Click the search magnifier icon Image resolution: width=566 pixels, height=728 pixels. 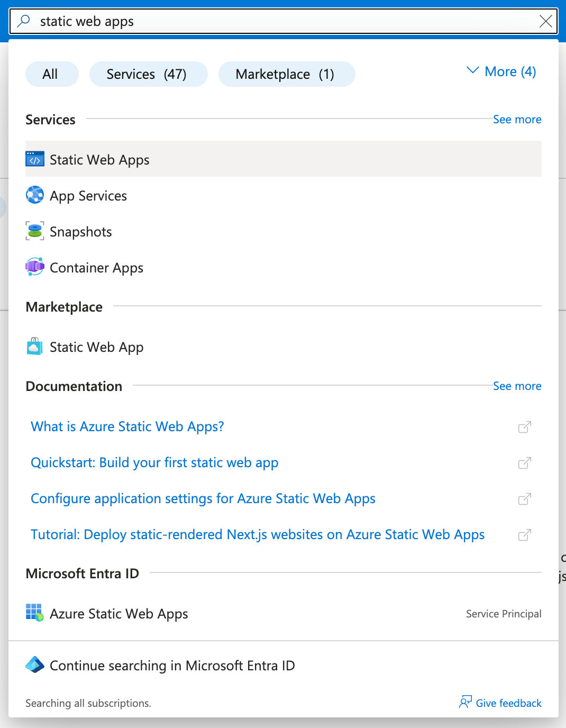(x=24, y=21)
